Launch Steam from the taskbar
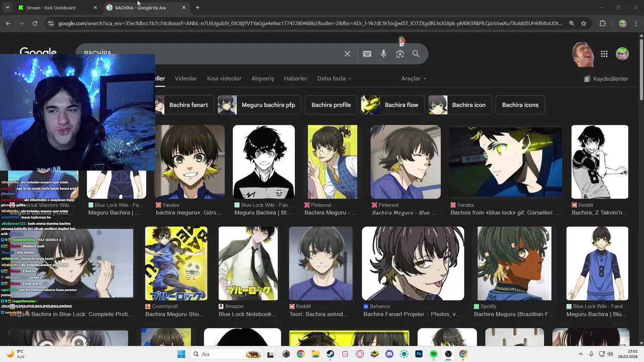 330,354
